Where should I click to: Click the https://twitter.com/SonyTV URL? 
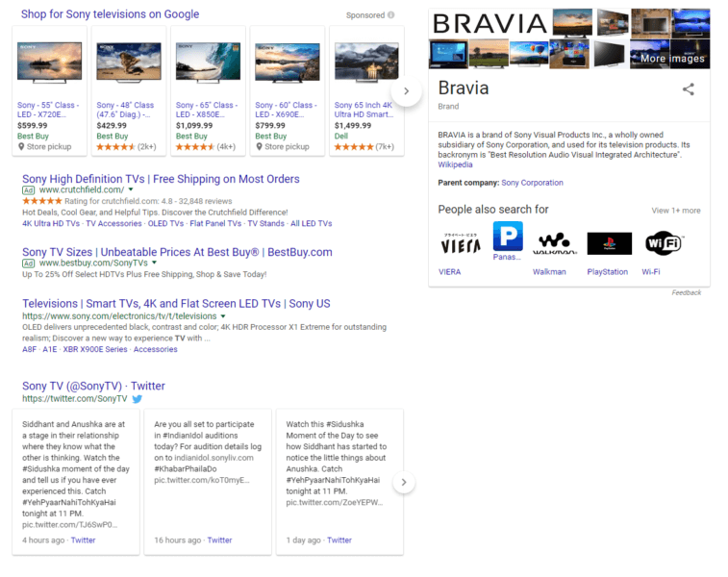75,399
